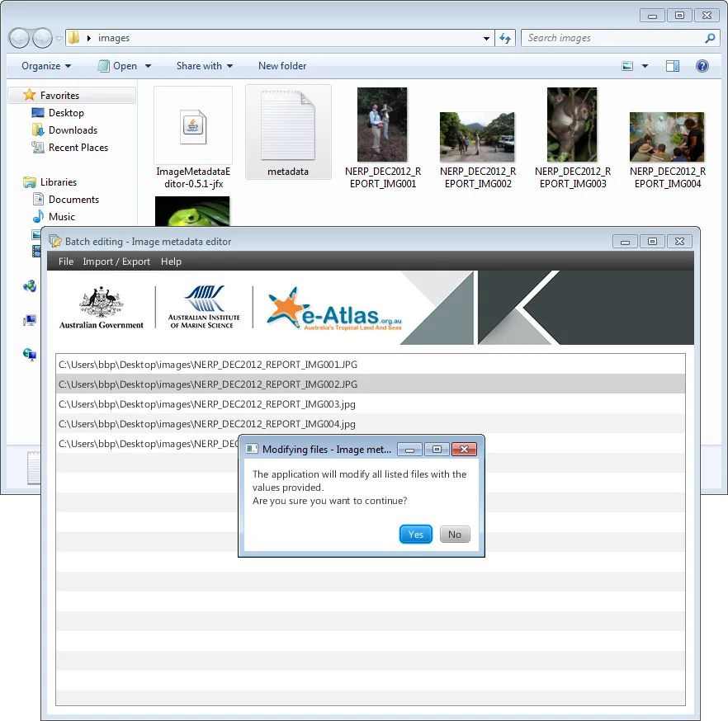Open the Share with dropdown
Screen dimensions: 728x721
205,66
